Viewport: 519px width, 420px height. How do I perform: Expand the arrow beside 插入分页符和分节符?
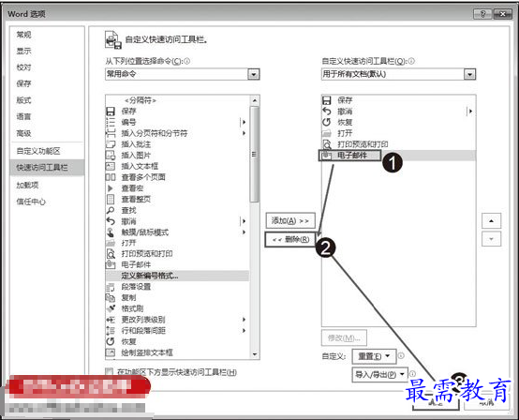(x=244, y=133)
